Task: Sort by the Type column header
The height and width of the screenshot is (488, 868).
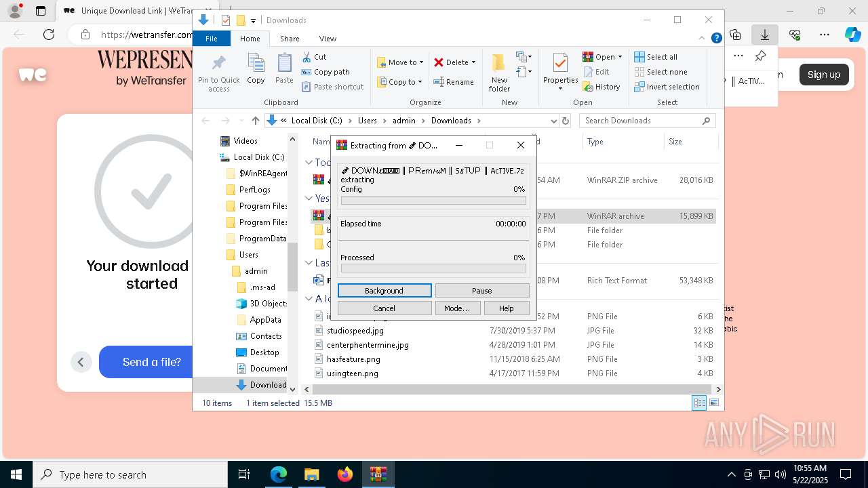Action: coord(623,142)
